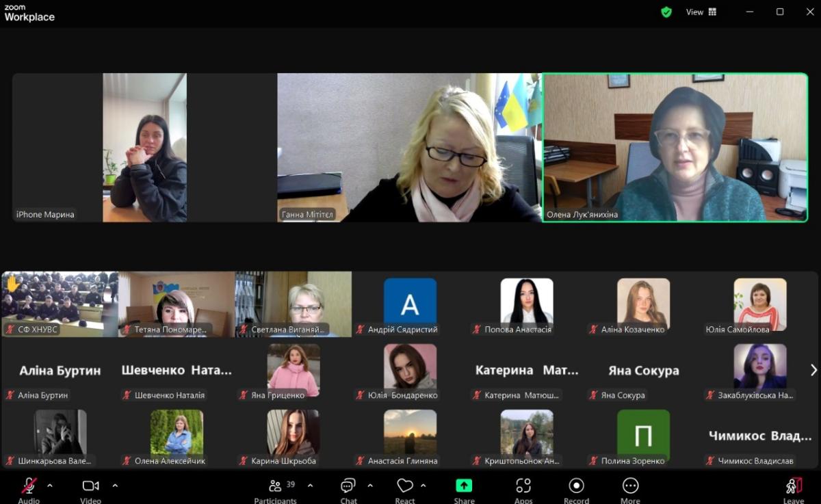This screenshot has height=504, width=821.
Task: Click muted mic icon beside Карина Шкрьоба
Action: click(244, 461)
